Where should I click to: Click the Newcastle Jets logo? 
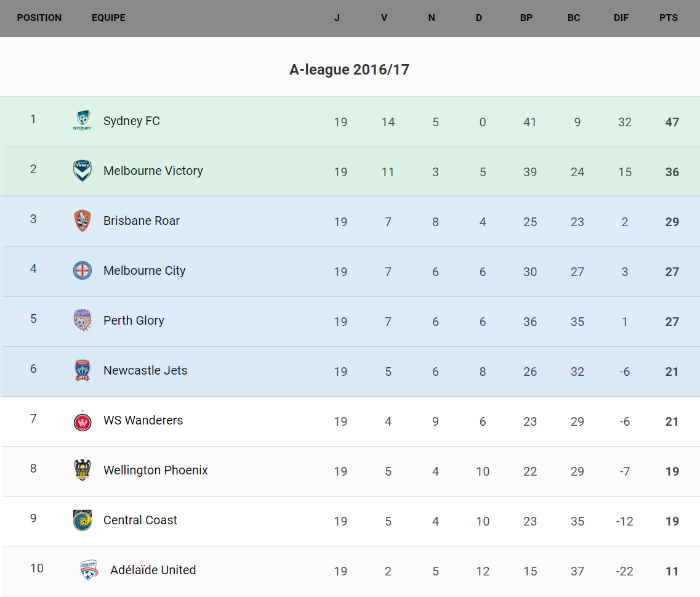pyautogui.click(x=82, y=370)
